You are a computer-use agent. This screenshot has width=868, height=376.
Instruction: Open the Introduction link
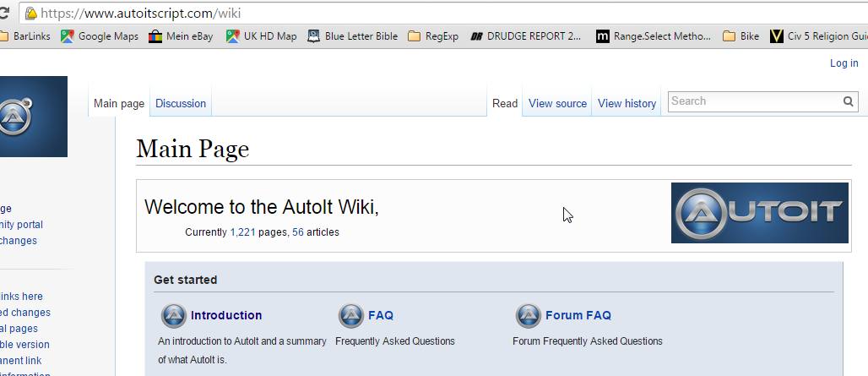tap(226, 316)
